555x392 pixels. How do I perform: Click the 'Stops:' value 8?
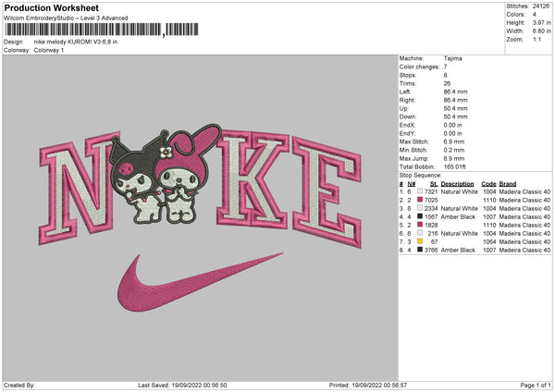pos(445,75)
